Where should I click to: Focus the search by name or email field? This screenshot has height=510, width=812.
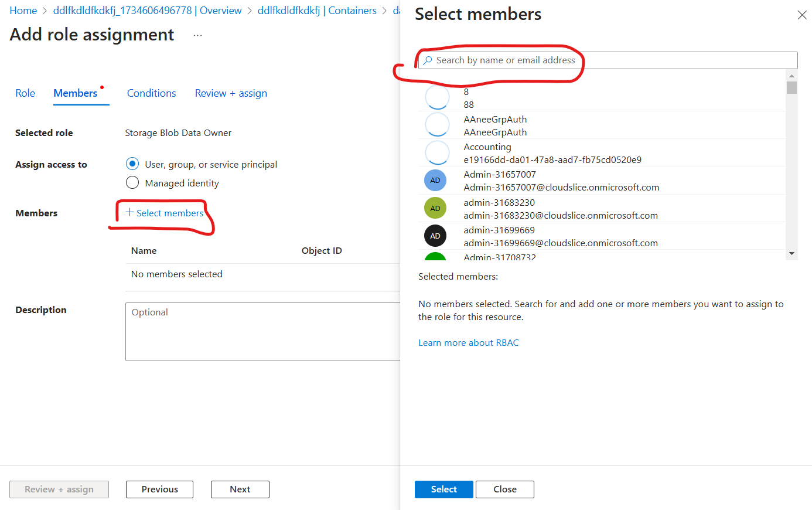coord(609,60)
